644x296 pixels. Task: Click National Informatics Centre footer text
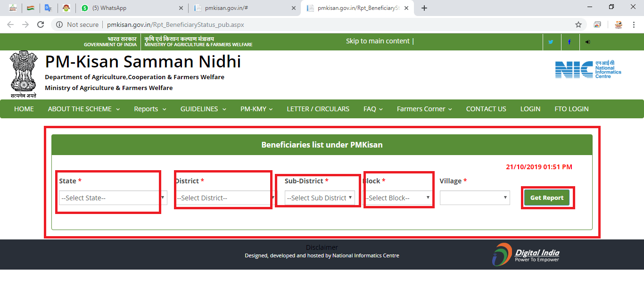coord(366,255)
